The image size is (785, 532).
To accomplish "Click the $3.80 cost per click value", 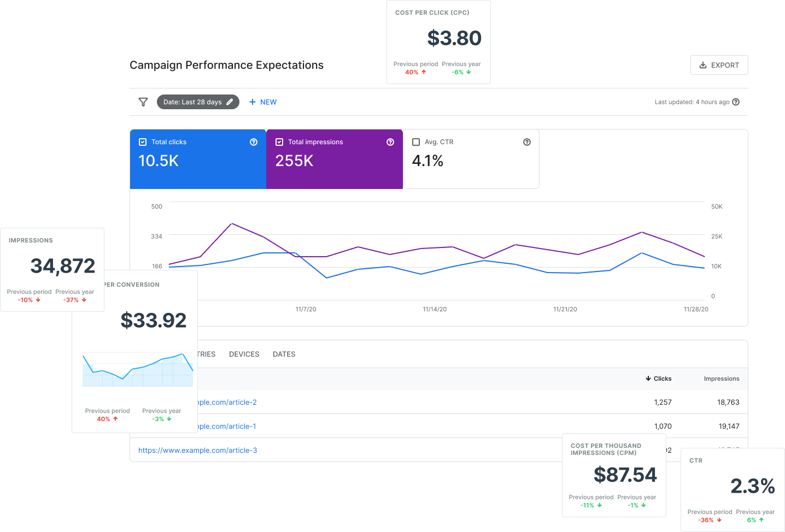I will click(x=454, y=38).
